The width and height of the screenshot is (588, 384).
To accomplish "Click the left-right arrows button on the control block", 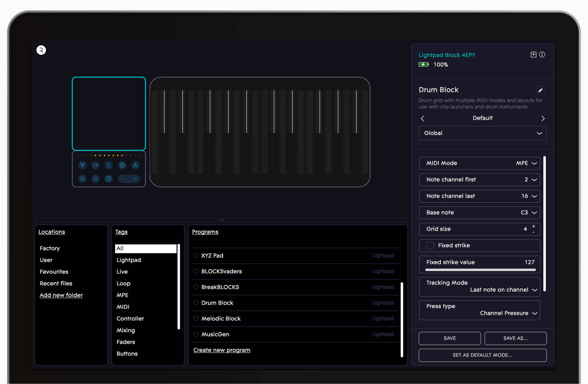I will pos(96,165).
